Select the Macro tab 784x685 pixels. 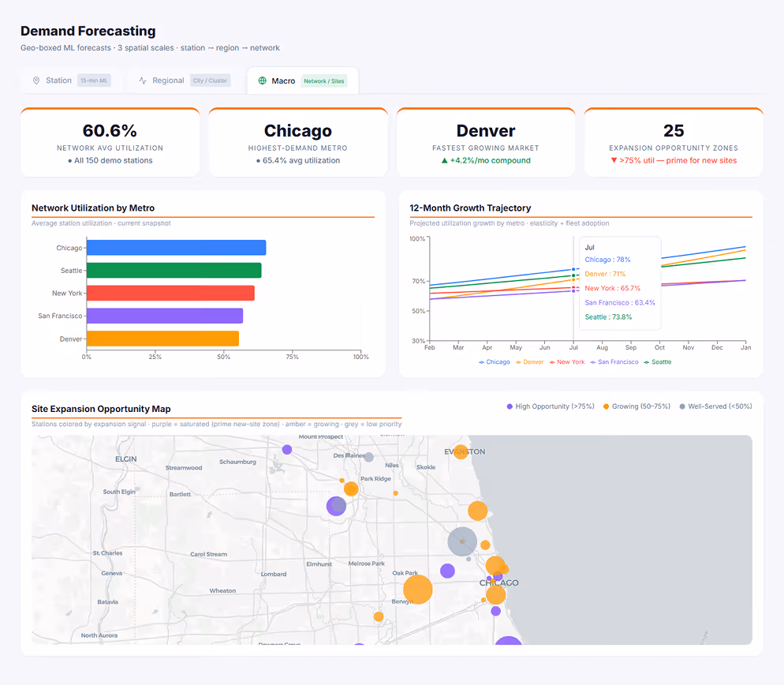pos(303,80)
